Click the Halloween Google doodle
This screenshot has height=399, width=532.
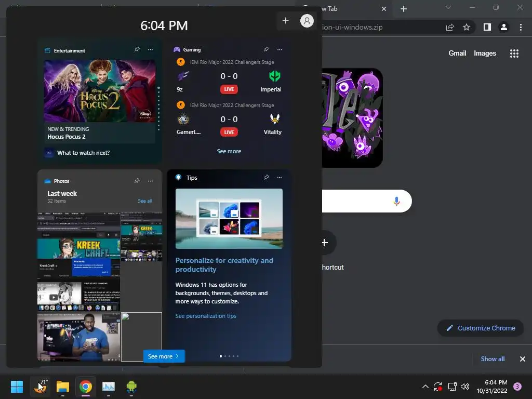click(352, 118)
